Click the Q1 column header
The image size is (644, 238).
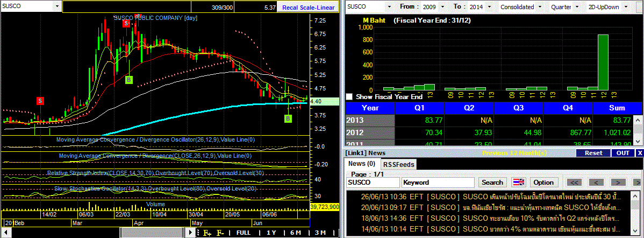coord(419,108)
